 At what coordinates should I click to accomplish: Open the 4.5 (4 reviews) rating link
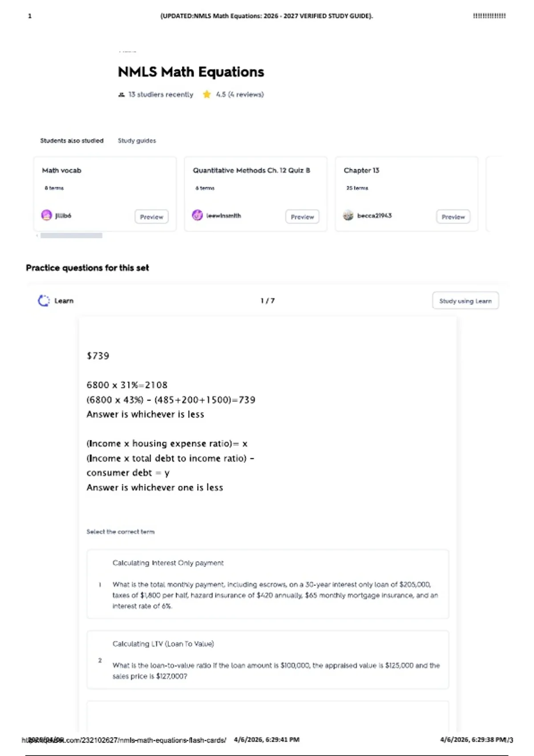point(240,94)
